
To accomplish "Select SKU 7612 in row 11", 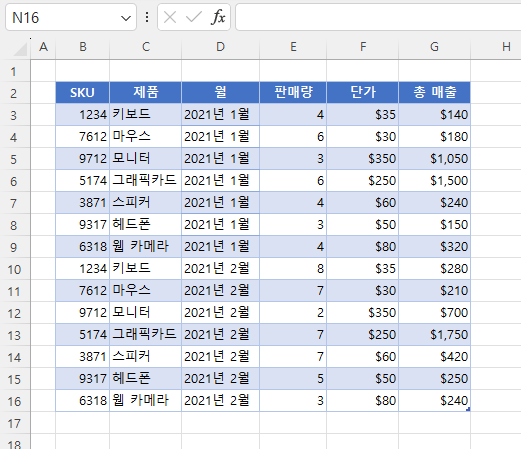I will tap(83, 291).
